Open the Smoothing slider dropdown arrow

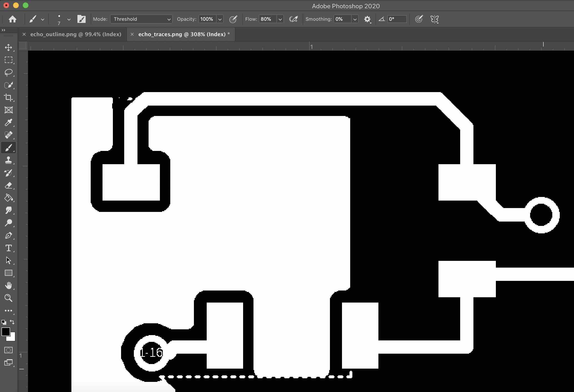[x=355, y=19]
